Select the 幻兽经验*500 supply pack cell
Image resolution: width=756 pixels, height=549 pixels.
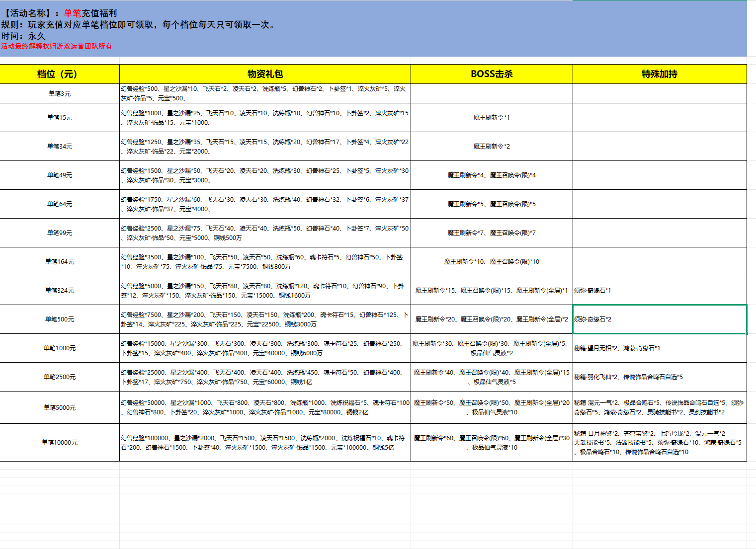point(265,93)
